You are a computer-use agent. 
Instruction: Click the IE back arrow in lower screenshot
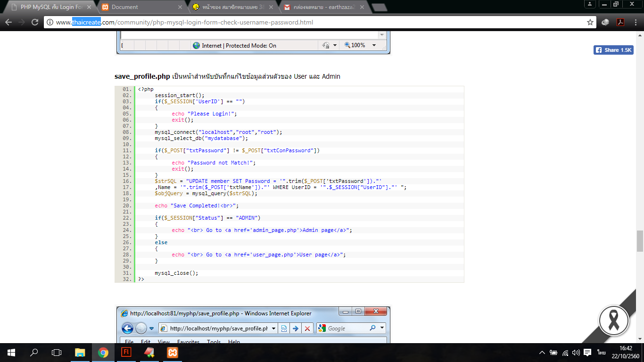pyautogui.click(x=127, y=328)
